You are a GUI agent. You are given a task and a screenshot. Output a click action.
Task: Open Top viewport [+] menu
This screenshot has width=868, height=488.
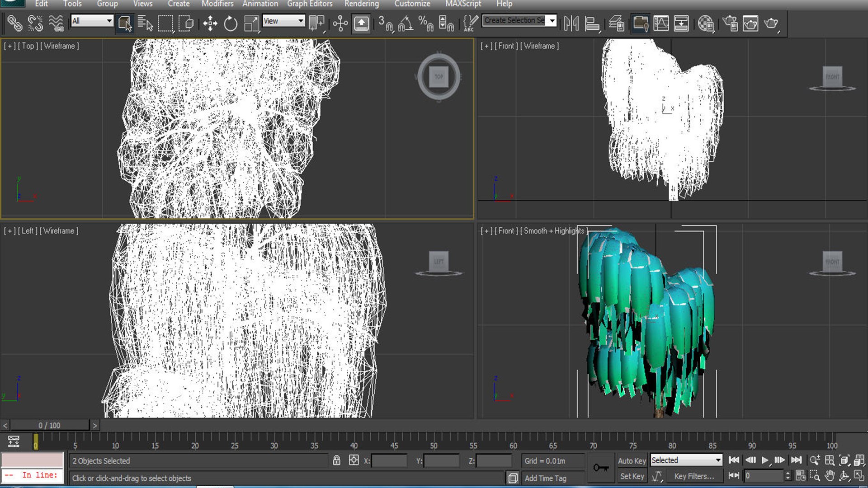point(9,46)
